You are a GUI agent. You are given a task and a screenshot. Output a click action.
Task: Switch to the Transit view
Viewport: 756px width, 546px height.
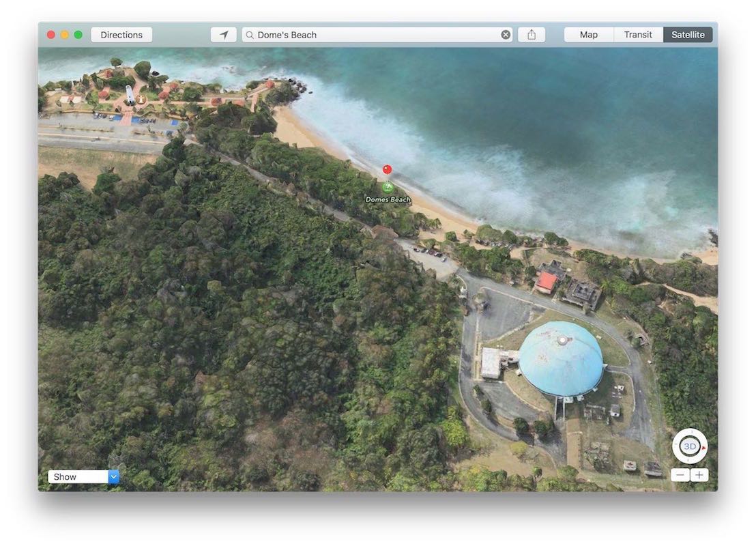pos(638,35)
